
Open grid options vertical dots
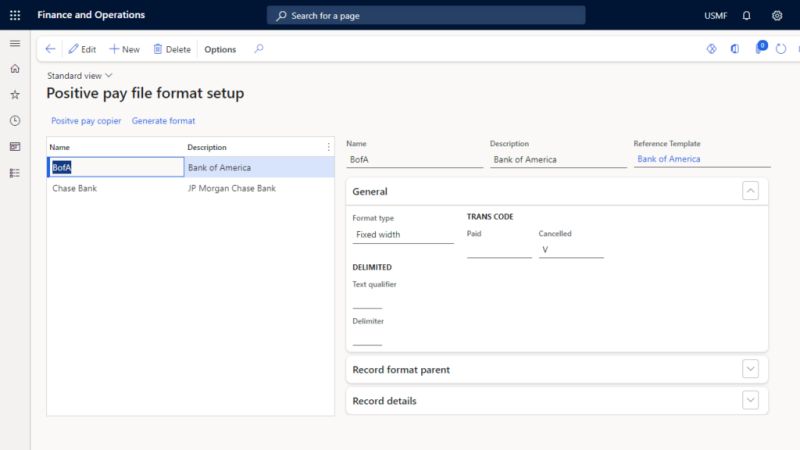click(x=328, y=147)
